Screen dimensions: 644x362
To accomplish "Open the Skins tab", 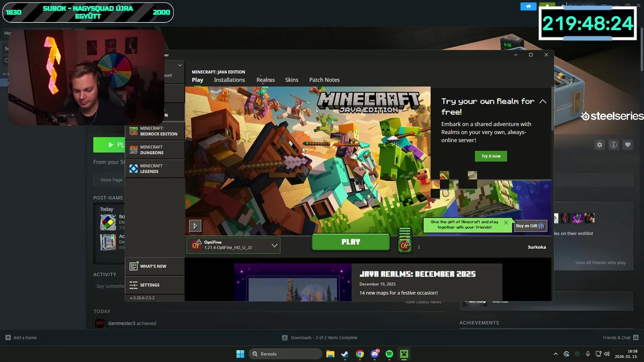I will 292,80.
